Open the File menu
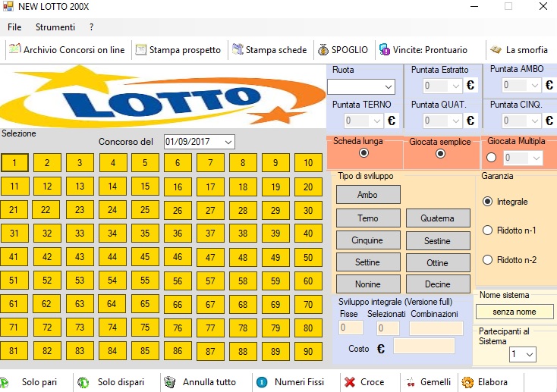The height and width of the screenshot is (392, 557). tap(14, 27)
